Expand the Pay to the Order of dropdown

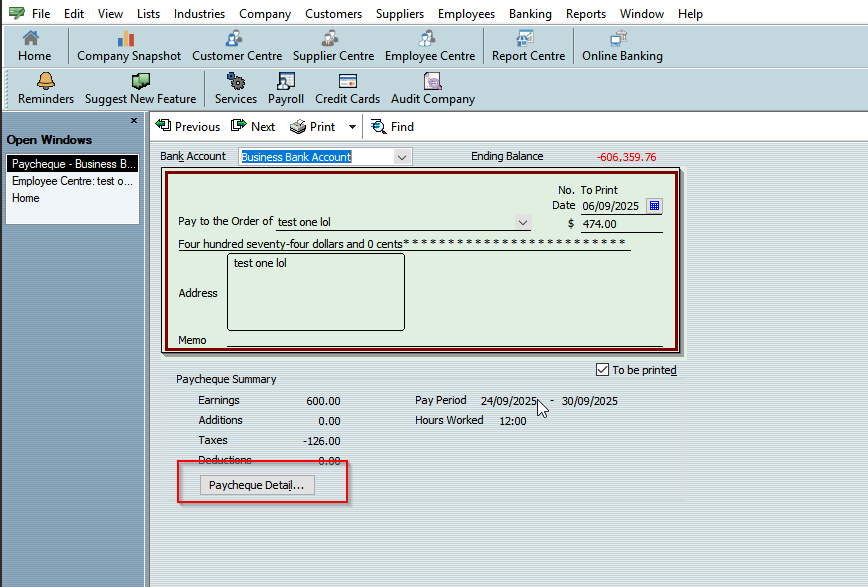523,223
